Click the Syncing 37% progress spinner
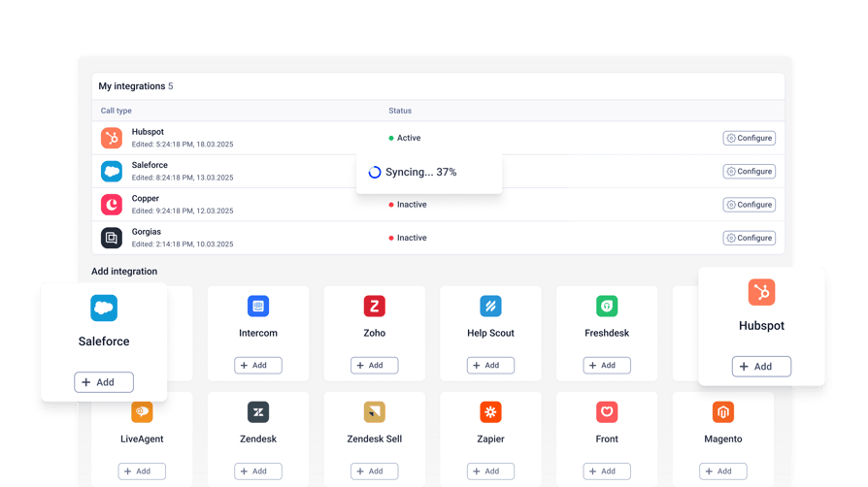 coord(375,172)
